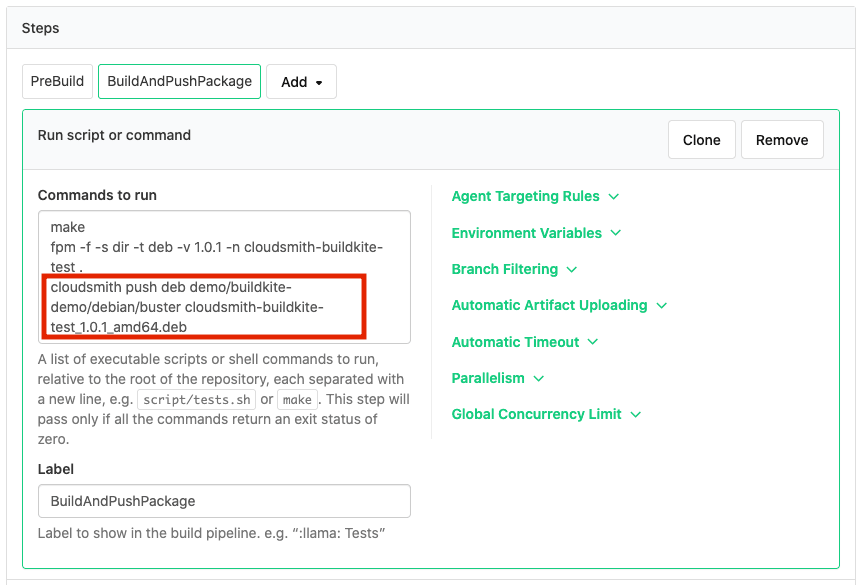Expand the Agent Targeting Rules section

pos(526,197)
